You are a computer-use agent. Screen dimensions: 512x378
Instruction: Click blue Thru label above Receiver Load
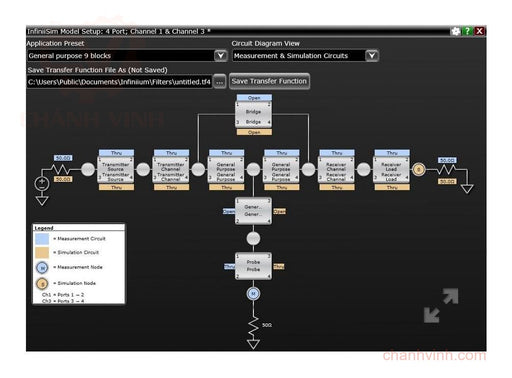coord(392,153)
